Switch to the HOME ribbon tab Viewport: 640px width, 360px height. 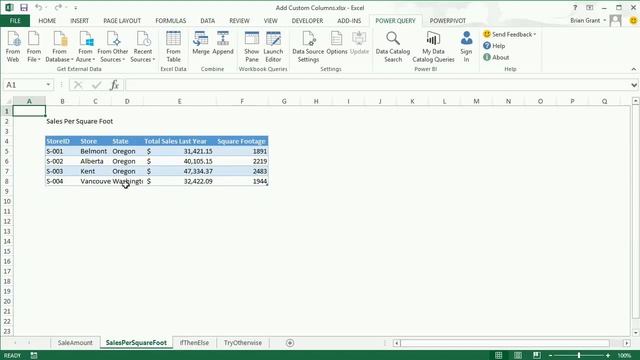(x=47, y=21)
